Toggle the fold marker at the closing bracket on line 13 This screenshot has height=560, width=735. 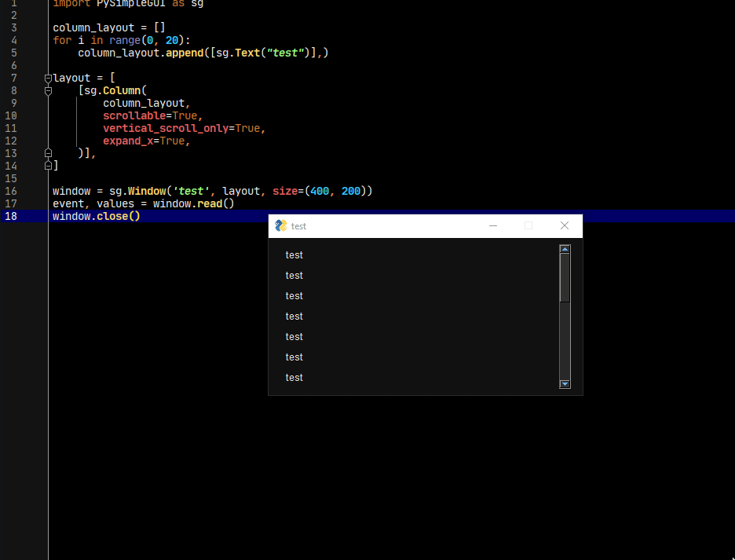pyautogui.click(x=48, y=152)
